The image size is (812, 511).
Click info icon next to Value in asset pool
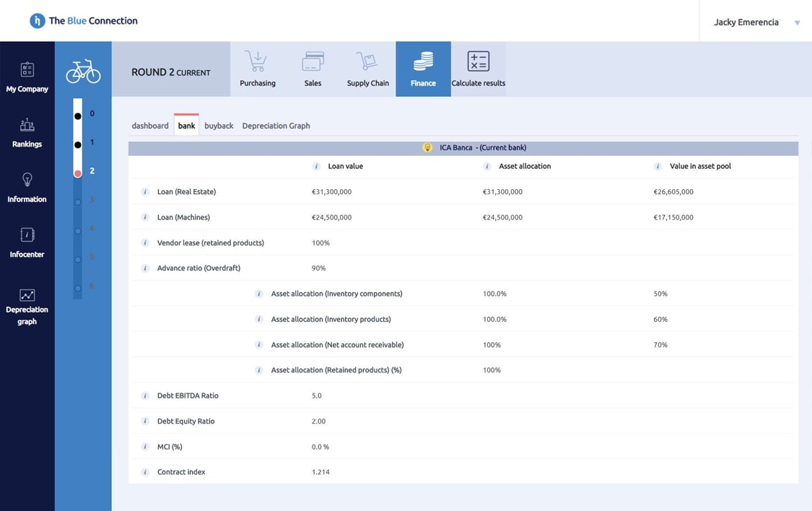pos(658,166)
